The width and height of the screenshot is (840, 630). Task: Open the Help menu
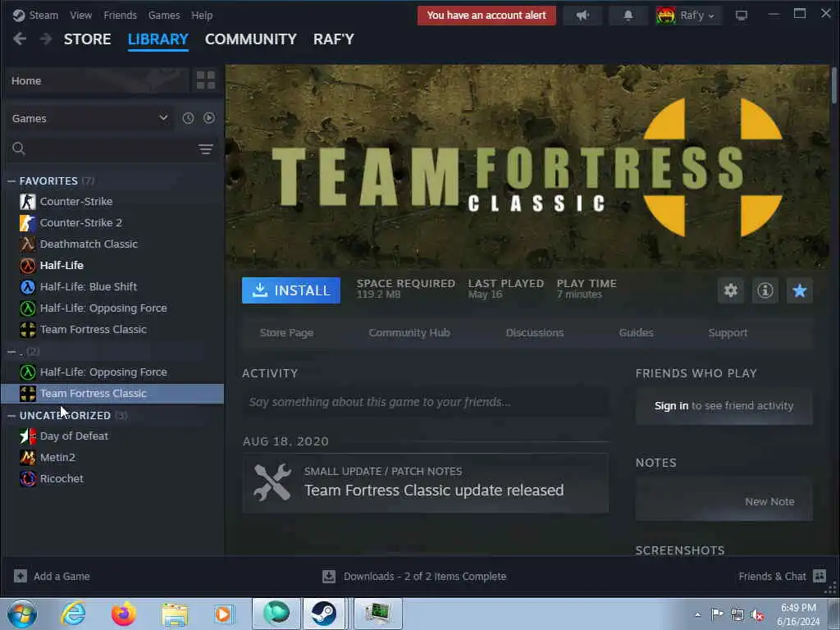click(x=202, y=15)
